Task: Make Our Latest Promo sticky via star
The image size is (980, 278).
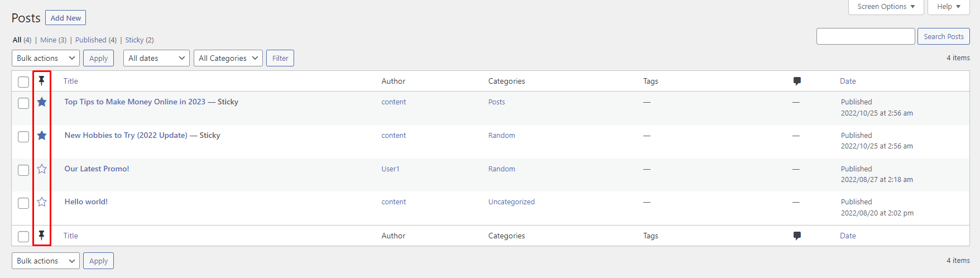Action: (42, 169)
